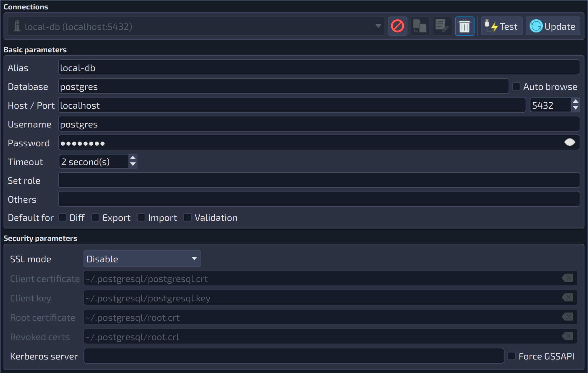The width and height of the screenshot is (588, 373).
Task: Click the port 5432 number field
Action: pos(550,105)
